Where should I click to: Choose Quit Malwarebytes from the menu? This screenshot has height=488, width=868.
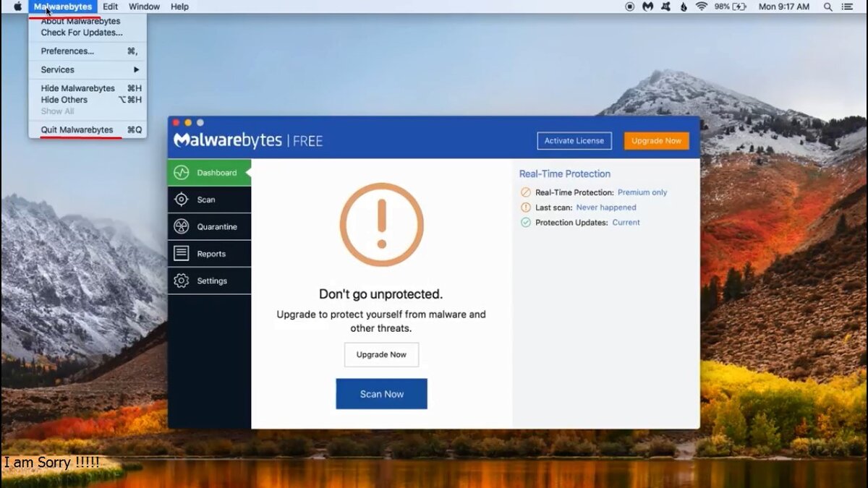pos(88,130)
